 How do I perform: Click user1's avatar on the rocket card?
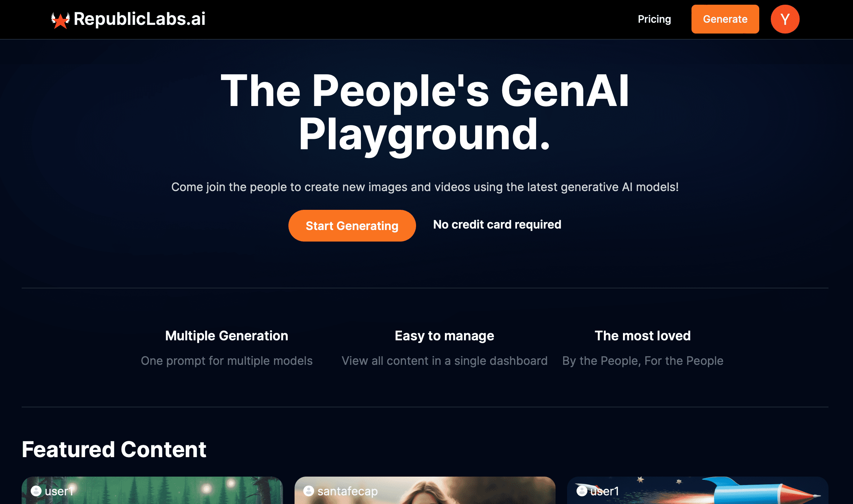[582, 491]
